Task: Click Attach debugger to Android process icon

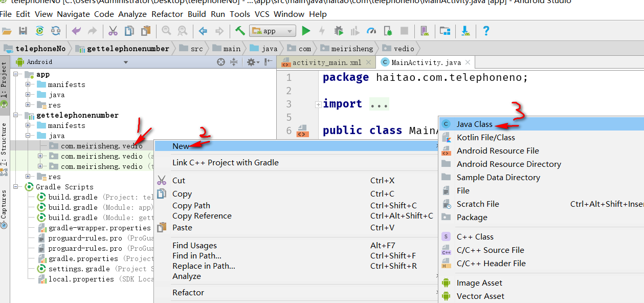Action: [388, 31]
